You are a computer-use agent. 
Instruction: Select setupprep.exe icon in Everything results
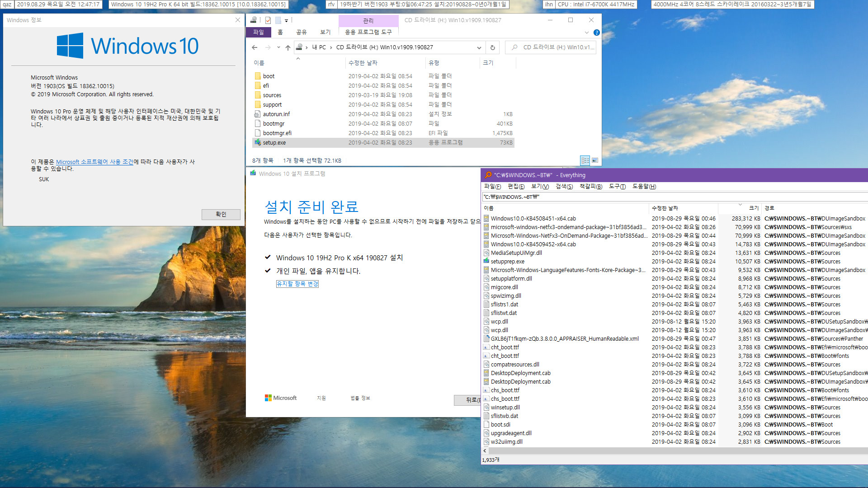pos(486,261)
